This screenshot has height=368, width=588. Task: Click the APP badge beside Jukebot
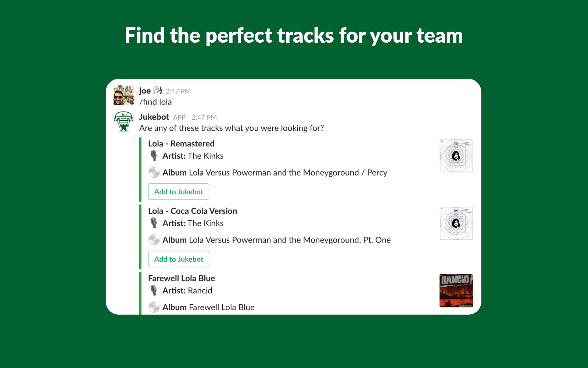pos(179,117)
